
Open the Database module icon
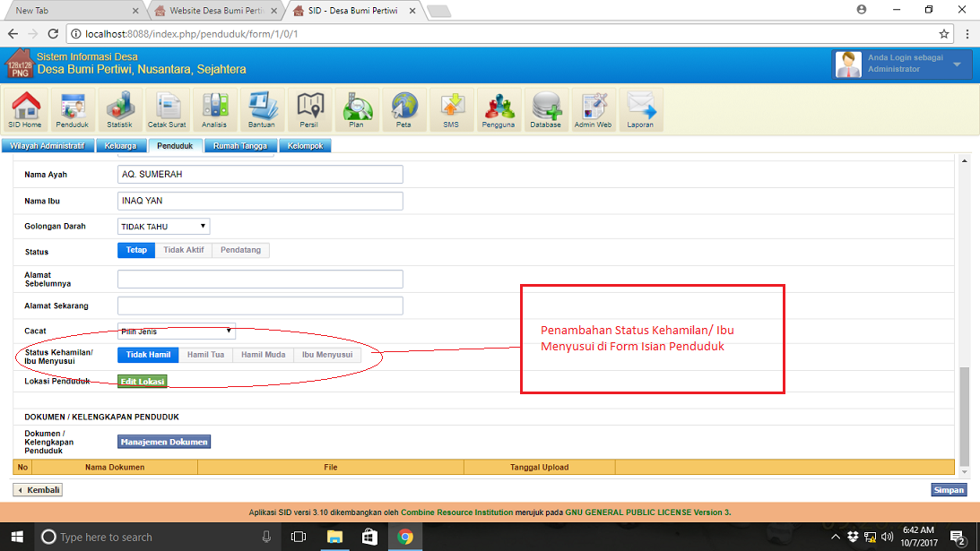546,109
